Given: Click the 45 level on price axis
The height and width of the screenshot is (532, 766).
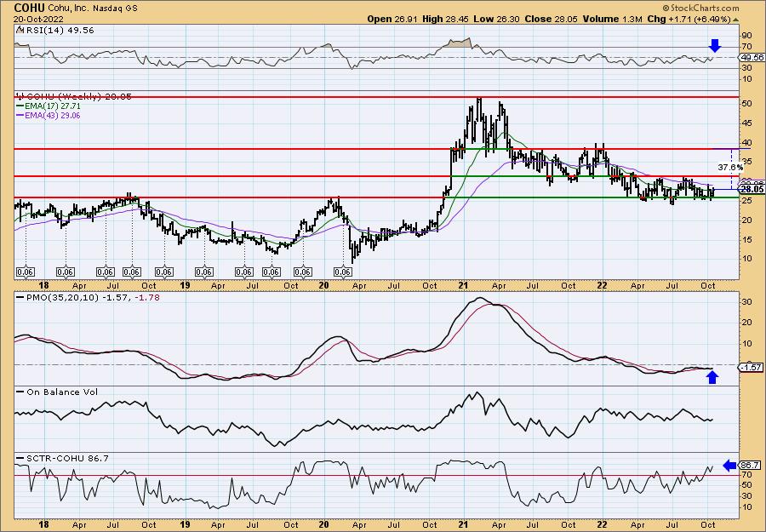Looking at the screenshot, I should click(747, 123).
